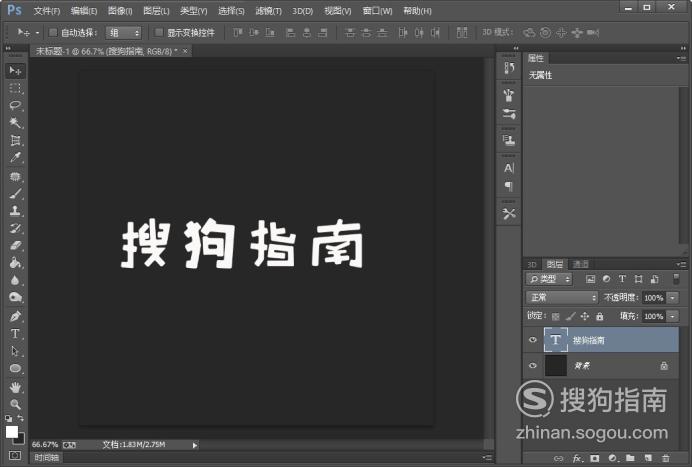Open the 组 auto-select dropdown
The width and height of the screenshot is (692, 467).
click(123, 33)
